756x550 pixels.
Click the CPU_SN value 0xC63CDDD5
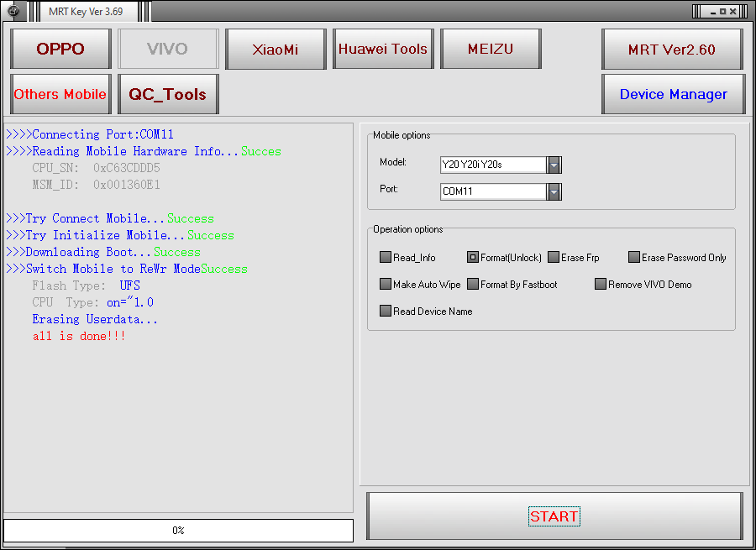[127, 168]
